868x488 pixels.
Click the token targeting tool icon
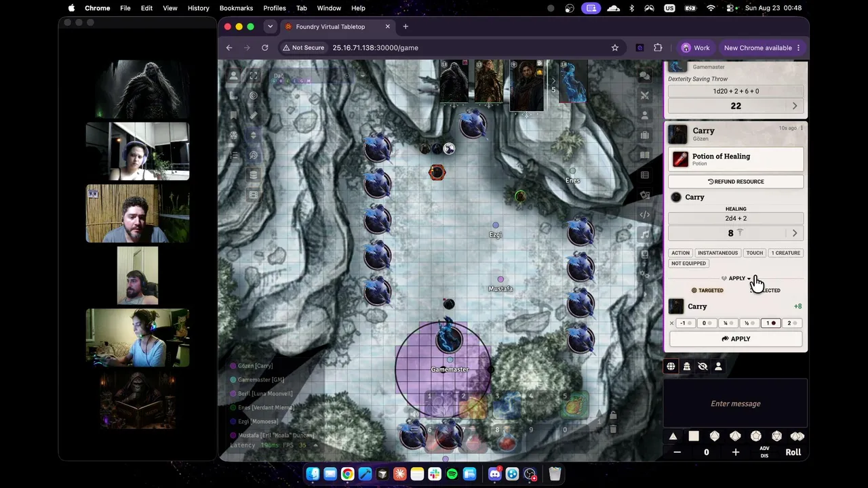[254, 96]
